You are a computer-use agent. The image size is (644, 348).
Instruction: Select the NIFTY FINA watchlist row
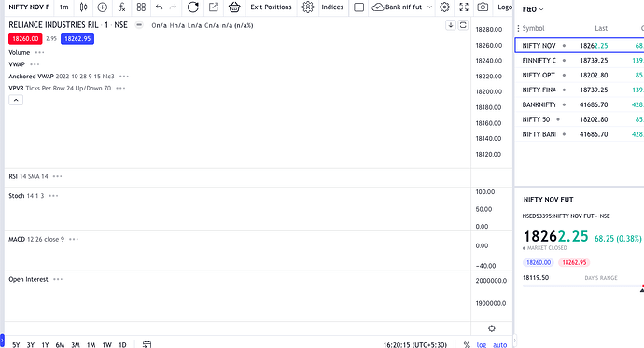coord(580,90)
